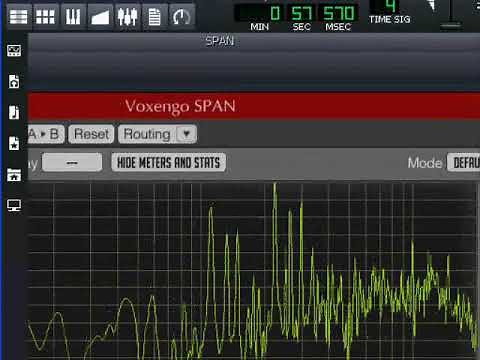
Task: Open the music note file sidebar icon
Action: [x=14, y=112]
